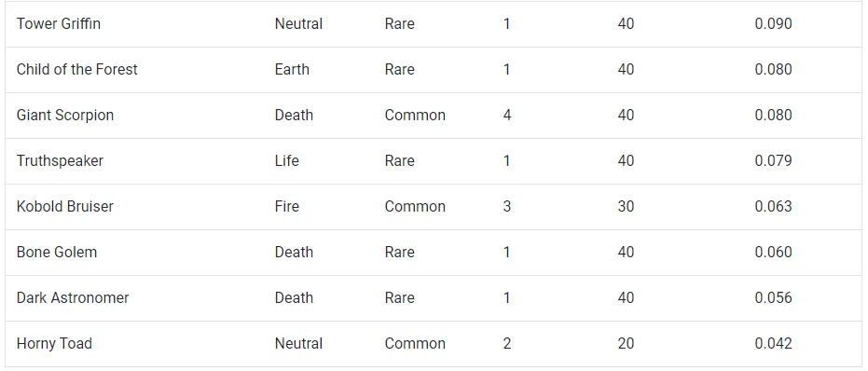Select the Dark Astronomer card name

click(x=73, y=297)
